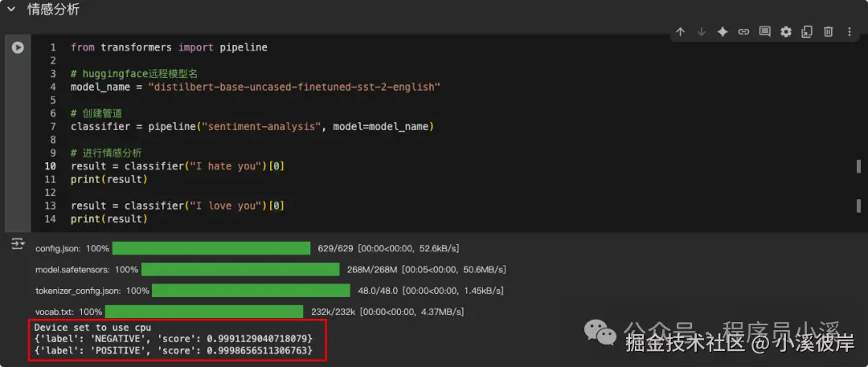The image size is (868, 367).
Task: Open more cell actions menu
Action: pyautogui.click(x=850, y=32)
